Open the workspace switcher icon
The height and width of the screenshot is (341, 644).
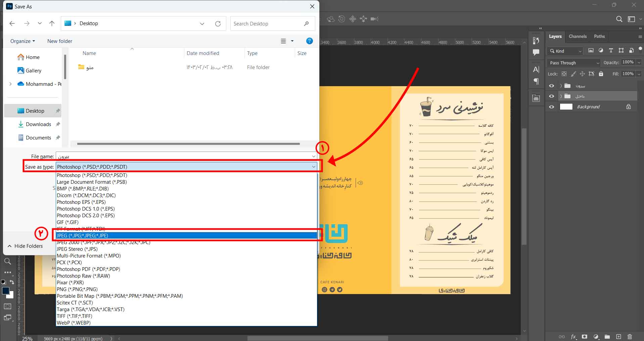point(632,19)
